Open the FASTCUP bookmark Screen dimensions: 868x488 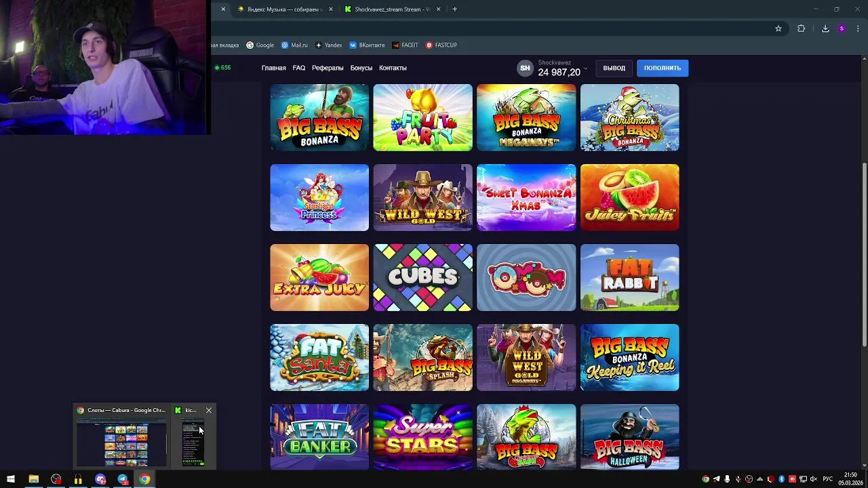pyautogui.click(x=441, y=45)
